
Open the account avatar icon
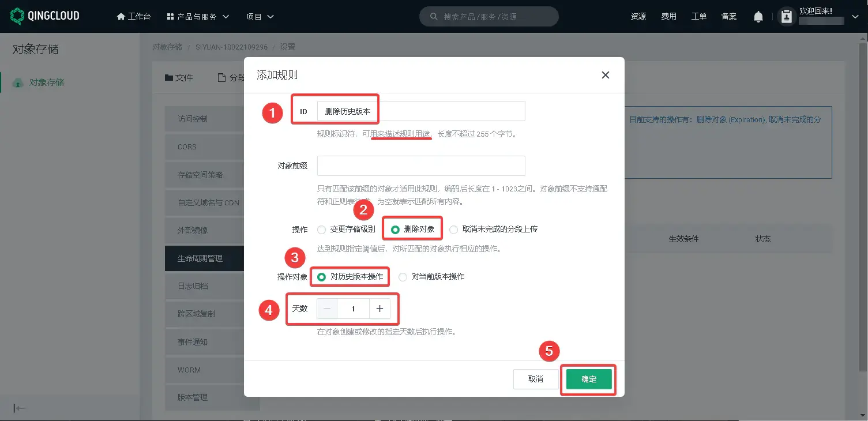786,16
